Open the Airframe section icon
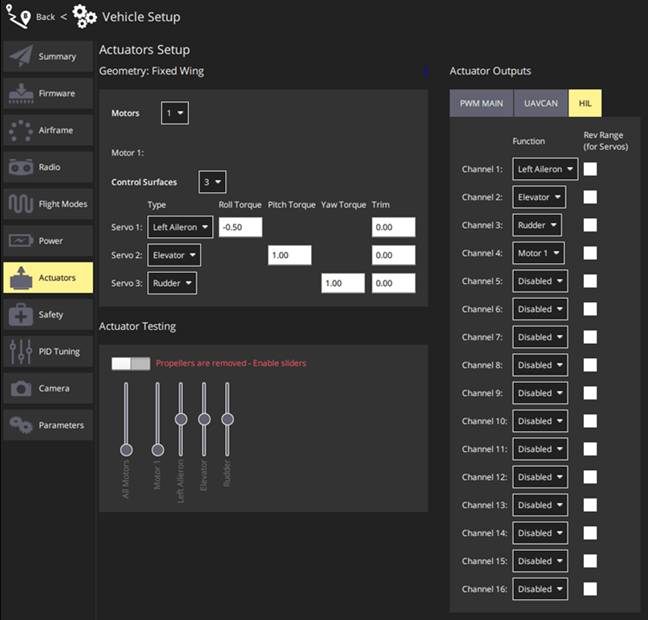The height and width of the screenshot is (620, 648). pyautogui.click(x=21, y=130)
